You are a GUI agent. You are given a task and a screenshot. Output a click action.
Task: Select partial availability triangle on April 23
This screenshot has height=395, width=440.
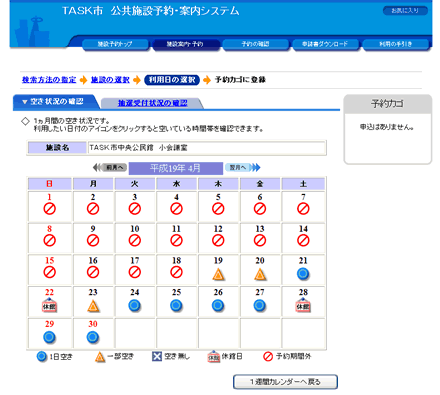point(93,306)
